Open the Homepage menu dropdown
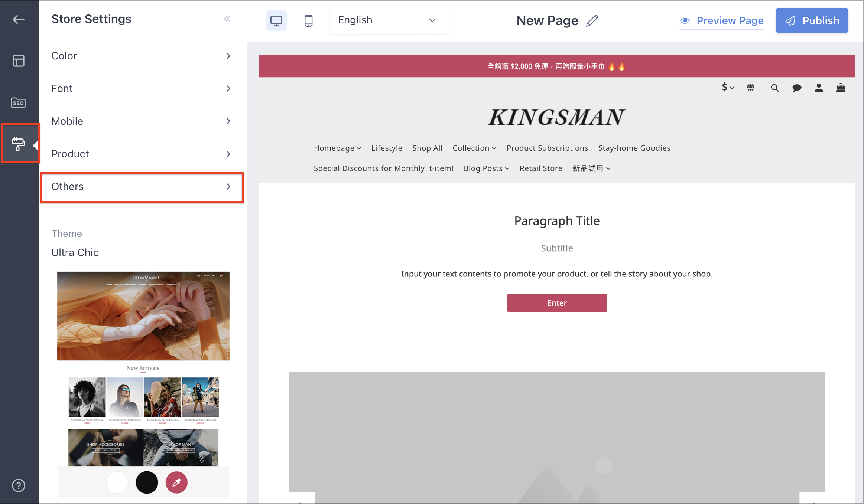The height and width of the screenshot is (504, 864). point(337,148)
